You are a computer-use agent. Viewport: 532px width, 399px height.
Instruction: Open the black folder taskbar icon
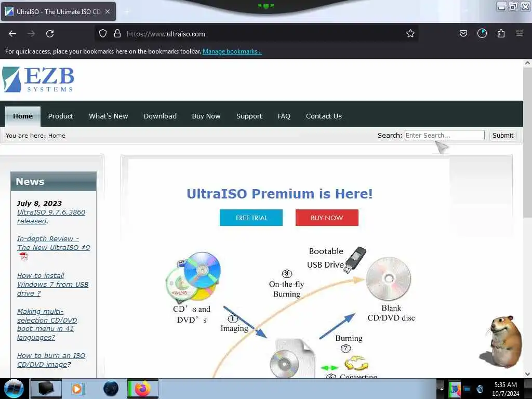click(x=46, y=389)
